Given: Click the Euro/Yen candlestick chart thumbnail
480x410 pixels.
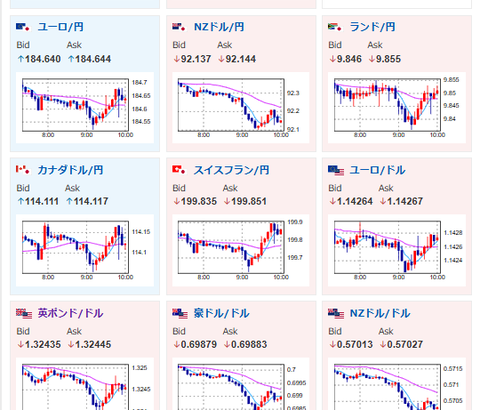Looking at the screenshot, I should click(x=85, y=108).
